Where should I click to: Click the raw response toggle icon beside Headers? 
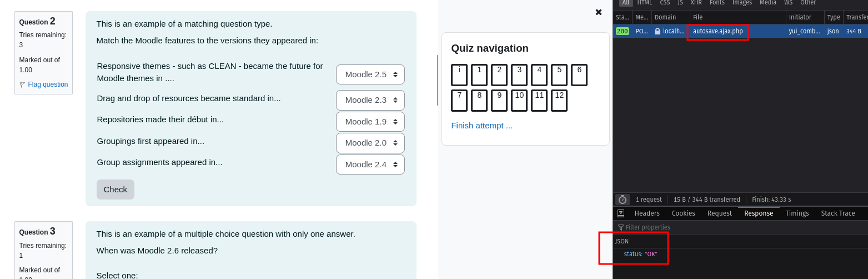[621, 213]
